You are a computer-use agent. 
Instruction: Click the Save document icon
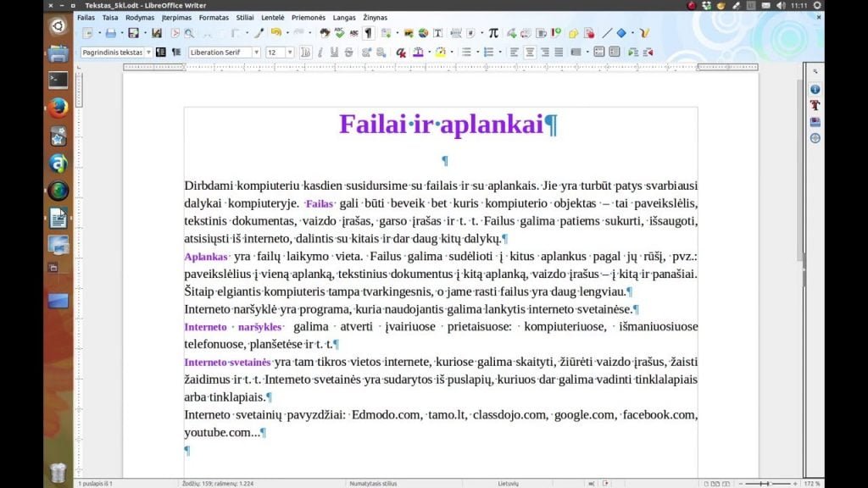pos(133,33)
